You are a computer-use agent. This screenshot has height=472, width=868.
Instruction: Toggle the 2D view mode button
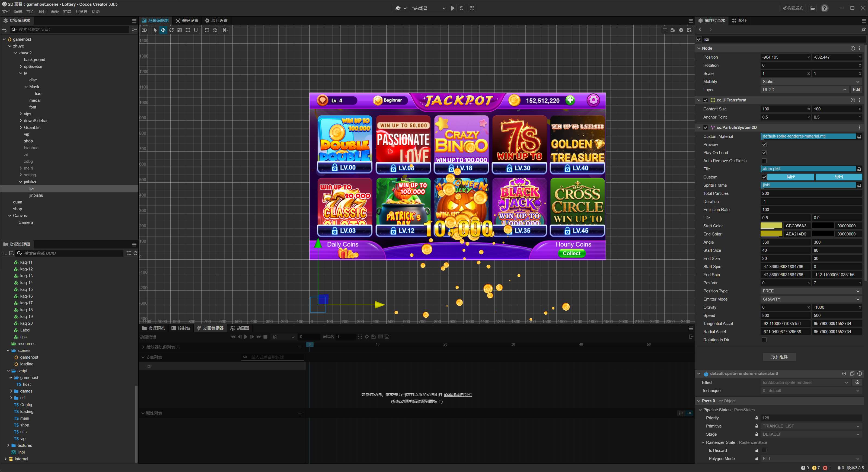(144, 30)
